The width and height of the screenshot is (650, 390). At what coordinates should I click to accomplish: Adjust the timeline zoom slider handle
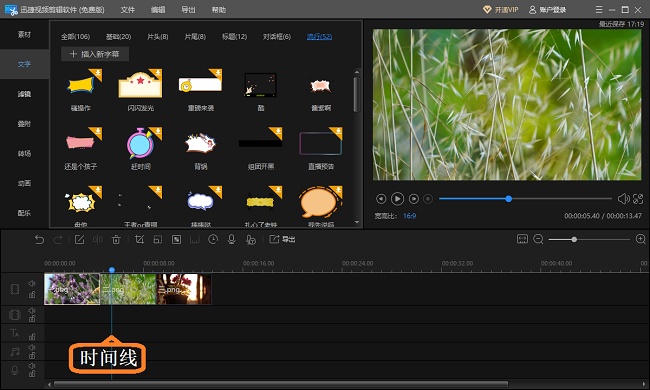pyautogui.click(x=574, y=240)
